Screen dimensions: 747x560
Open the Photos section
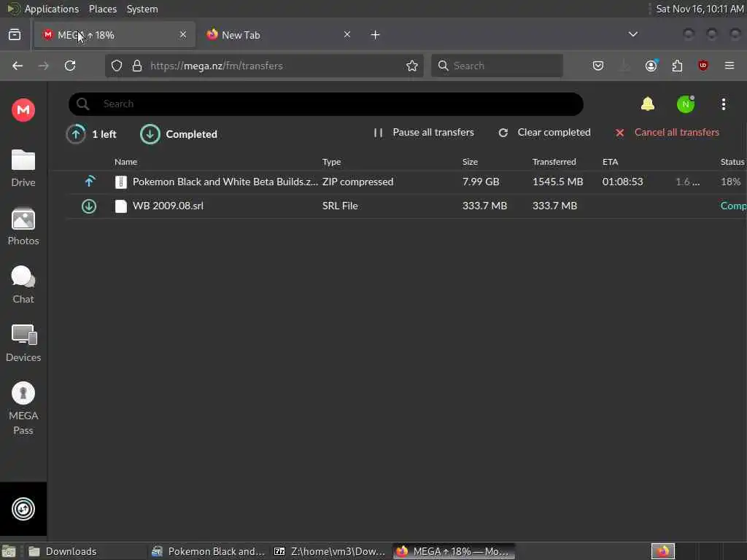coord(23,226)
